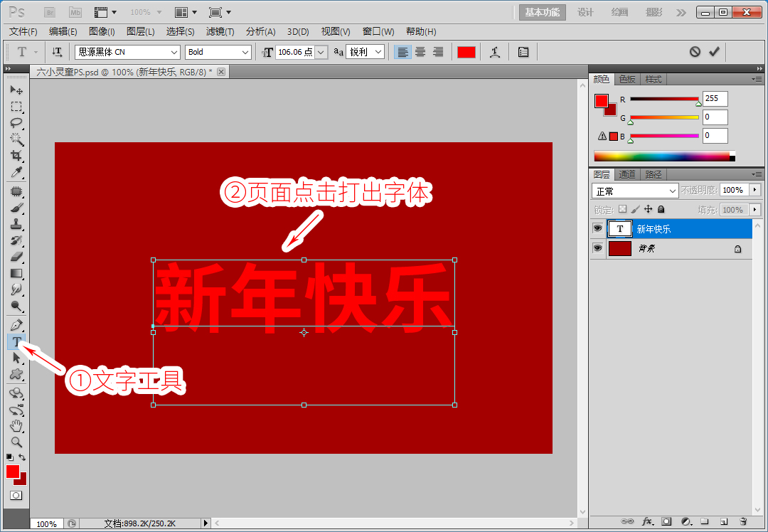
Task: Expand more workspaces chevron
Action: (681, 13)
